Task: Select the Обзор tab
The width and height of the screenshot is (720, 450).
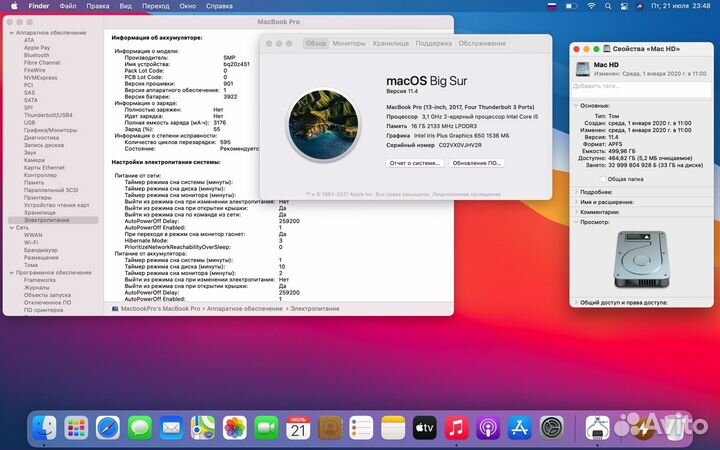Action: click(316, 43)
